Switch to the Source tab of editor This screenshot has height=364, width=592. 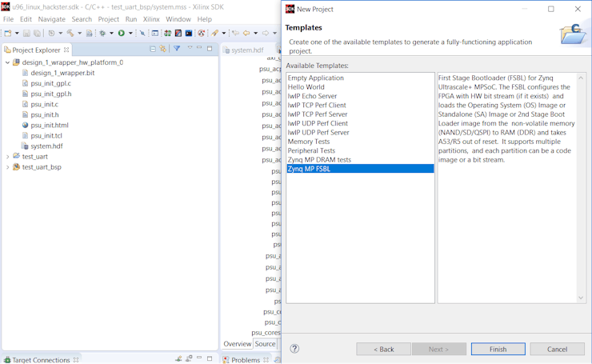click(x=265, y=344)
